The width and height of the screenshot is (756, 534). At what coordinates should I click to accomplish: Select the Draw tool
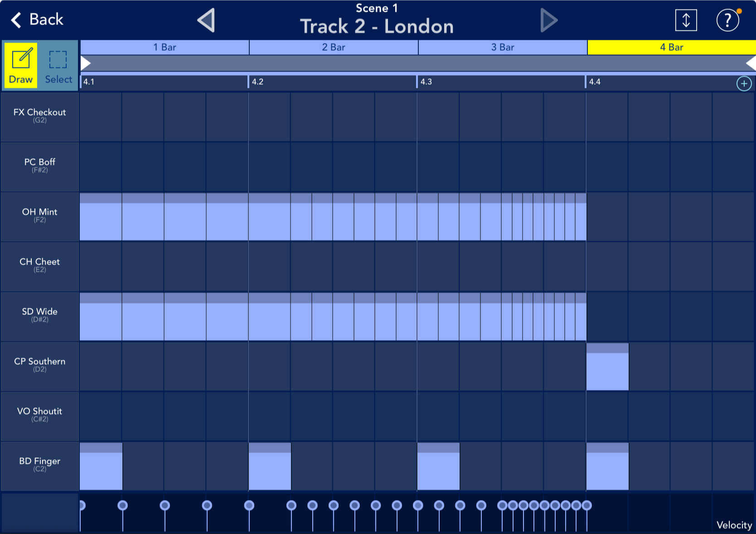[x=21, y=66]
